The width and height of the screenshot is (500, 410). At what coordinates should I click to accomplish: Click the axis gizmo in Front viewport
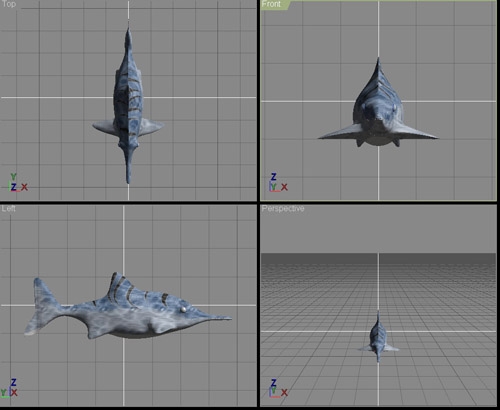[278, 182]
